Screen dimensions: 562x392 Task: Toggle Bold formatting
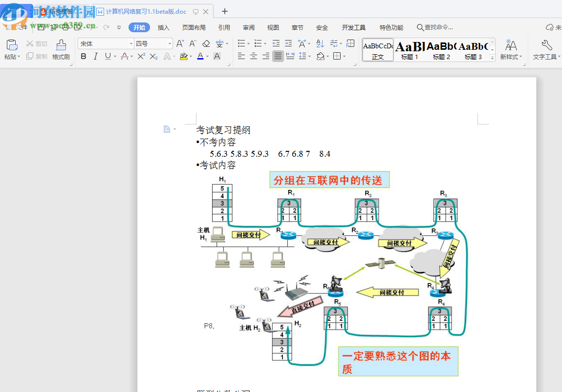pos(84,56)
